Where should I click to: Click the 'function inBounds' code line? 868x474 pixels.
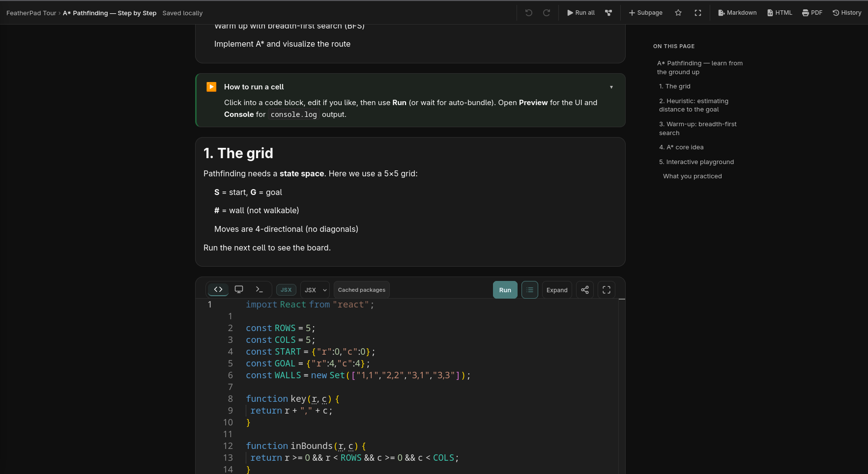tap(306, 446)
